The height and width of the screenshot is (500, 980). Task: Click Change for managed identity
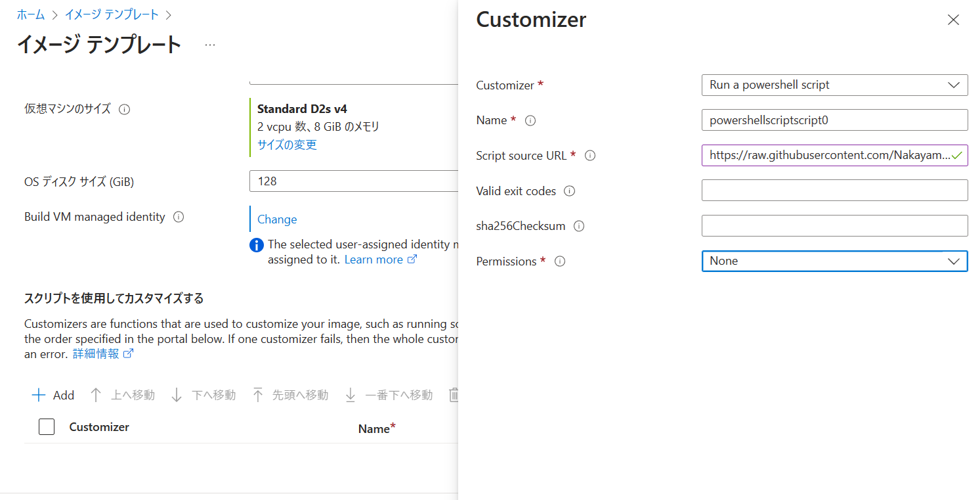277,219
